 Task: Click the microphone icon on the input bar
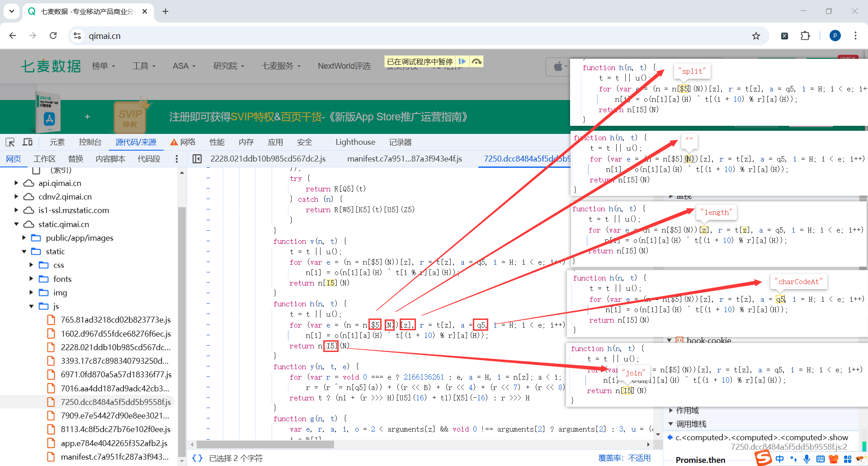pyautogui.click(x=807, y=459)
